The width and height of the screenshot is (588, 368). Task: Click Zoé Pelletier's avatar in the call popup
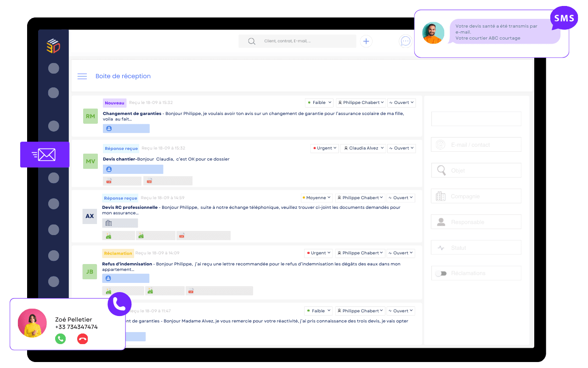[x=32, y=323]
